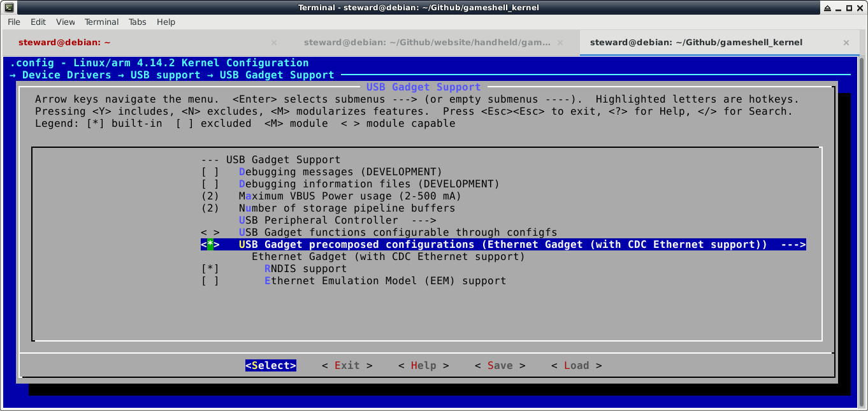Viewport: 868px width, 411px height.
Task: Click the < Save > button
Action: coord(500,366)
